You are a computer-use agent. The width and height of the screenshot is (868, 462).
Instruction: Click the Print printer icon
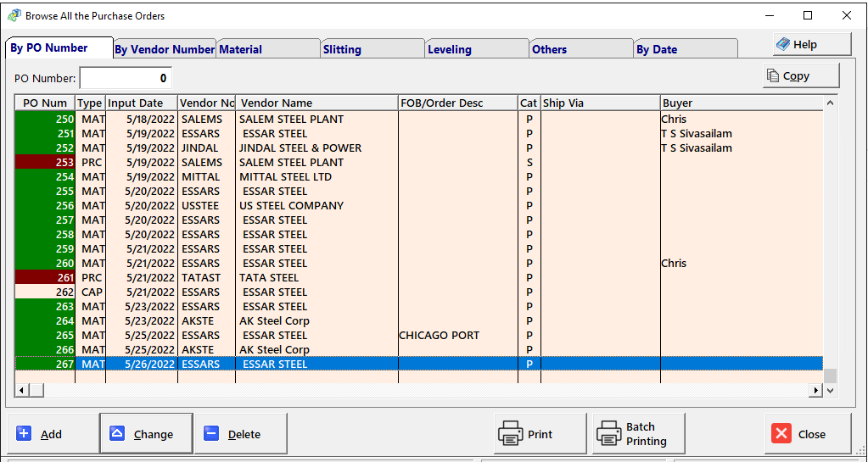[x=511, y=433]
